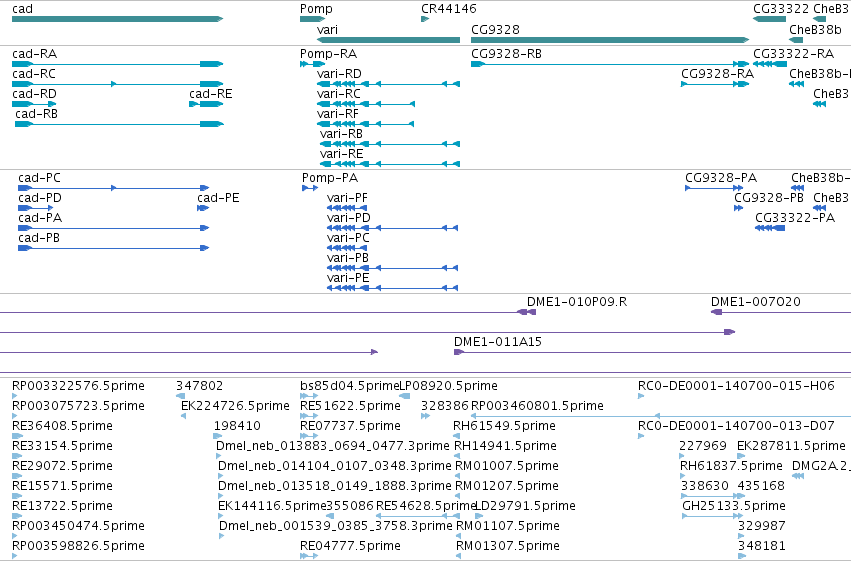The image size is (851, 561).
Task: Select EST LP08920.5prime
Action: pos(449,386)
